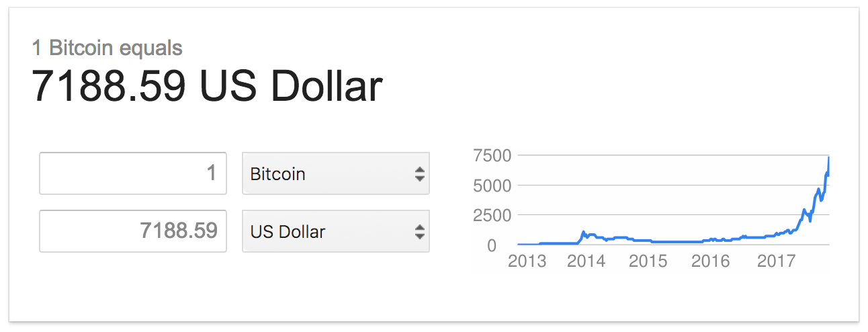
Task: Click the 2500 value on chart axis
Action: pos(492,216)
